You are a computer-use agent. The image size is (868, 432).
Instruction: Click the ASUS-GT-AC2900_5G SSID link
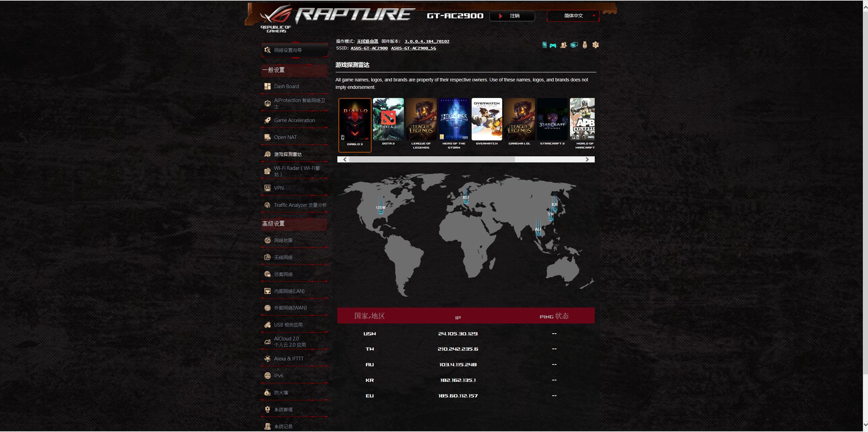(413, 48)
